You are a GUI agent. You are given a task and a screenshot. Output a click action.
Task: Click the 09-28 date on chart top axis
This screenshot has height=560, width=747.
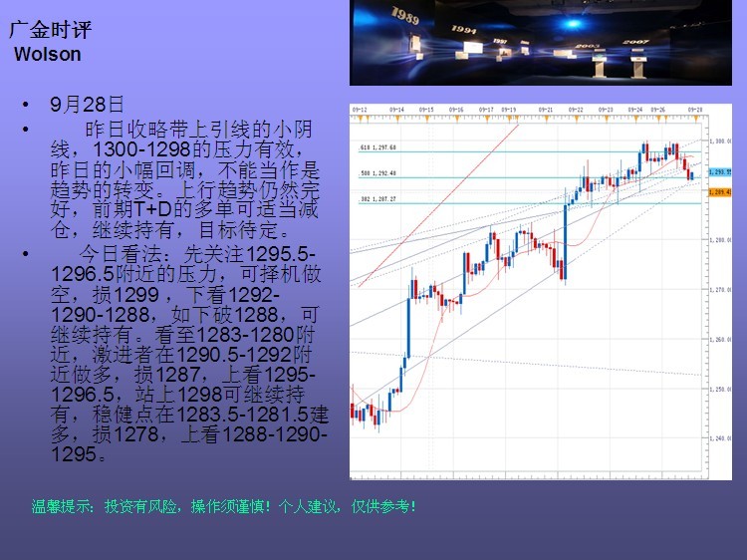tap(694, 110)
